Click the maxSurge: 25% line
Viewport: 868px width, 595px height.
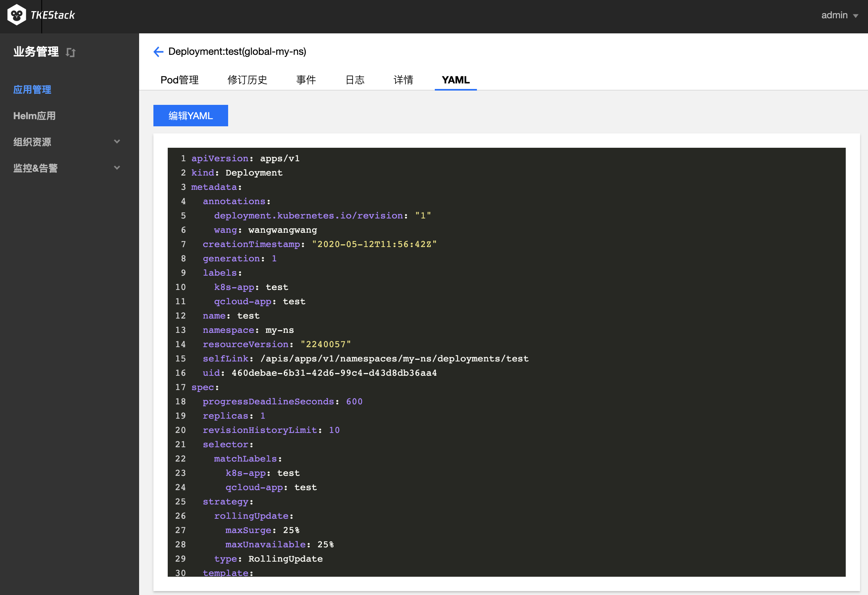coord(263,530)
